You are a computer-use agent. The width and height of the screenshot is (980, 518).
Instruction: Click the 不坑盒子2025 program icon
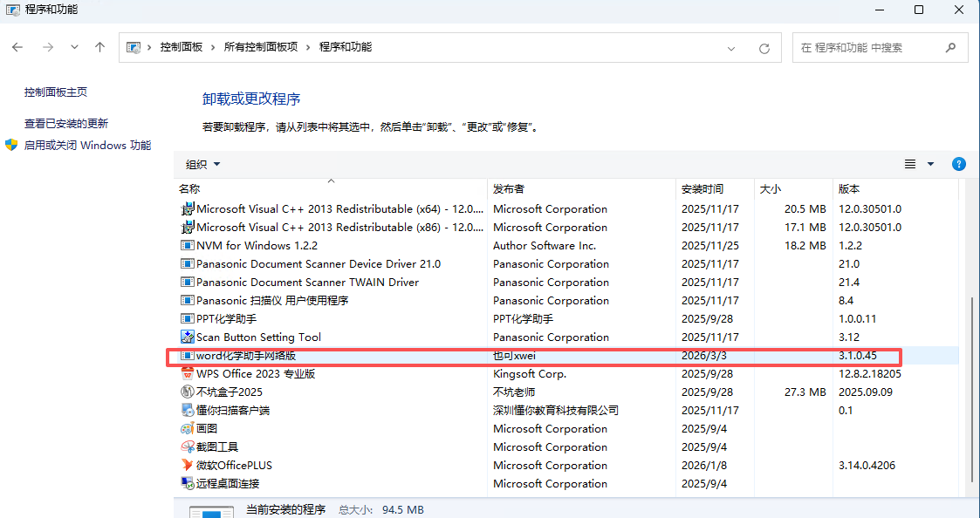(x=187, y=392)
